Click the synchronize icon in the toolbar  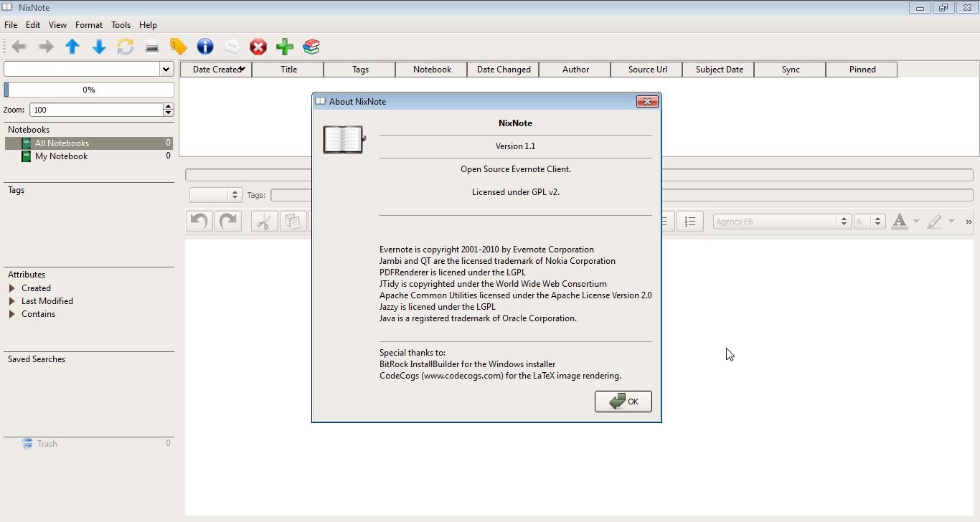click(x=126, y=47)
